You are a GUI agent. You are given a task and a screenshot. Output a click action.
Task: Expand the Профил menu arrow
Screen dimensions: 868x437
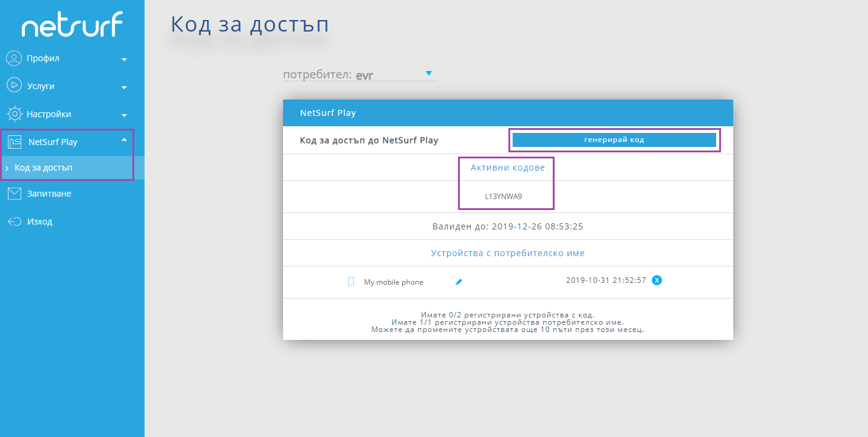pos(124,59)
